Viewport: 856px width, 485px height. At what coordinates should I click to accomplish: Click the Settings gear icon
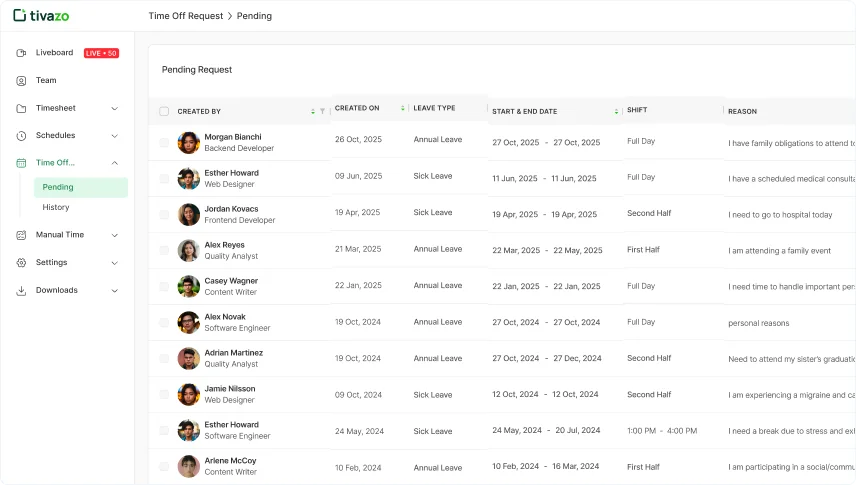point(21,263)
